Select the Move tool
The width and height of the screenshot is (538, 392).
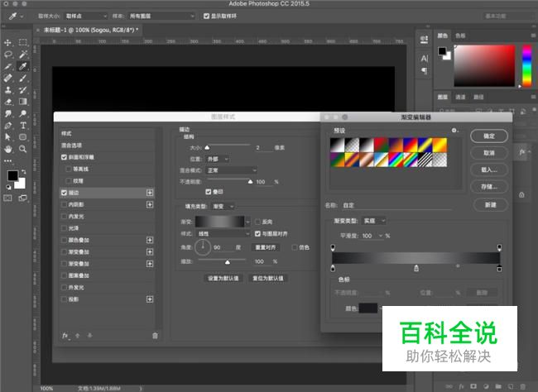[7, 42]
